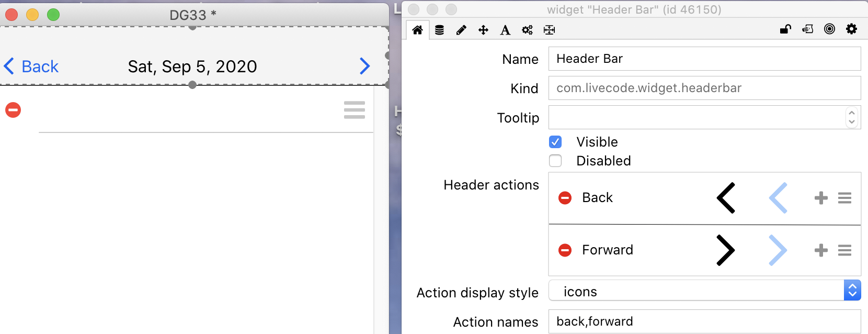Open the pencil Colors tab

[461, 30]
